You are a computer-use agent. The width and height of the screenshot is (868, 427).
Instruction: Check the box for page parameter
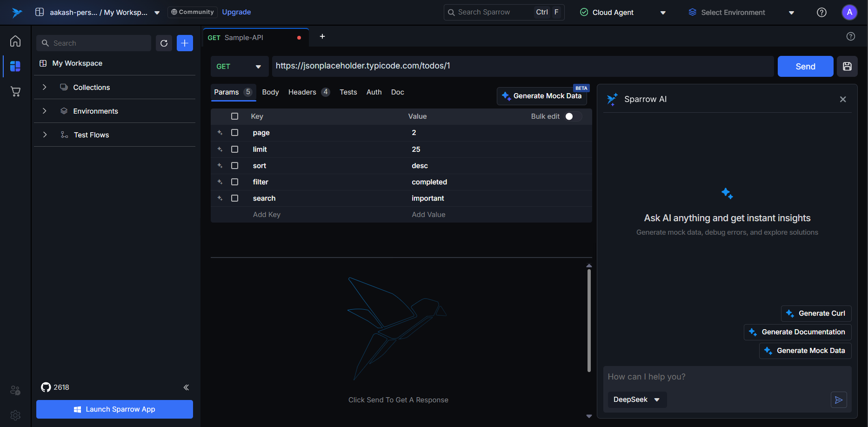tap(235, 133)
